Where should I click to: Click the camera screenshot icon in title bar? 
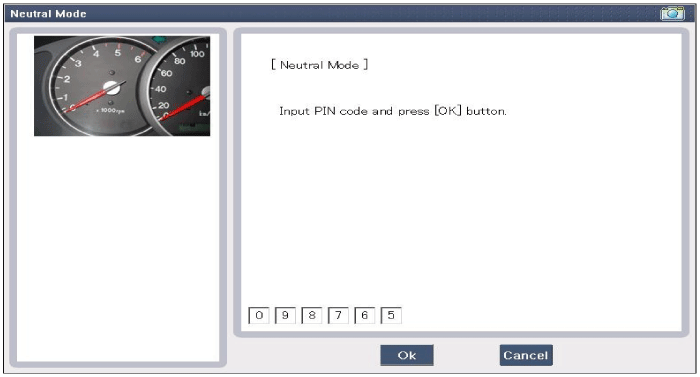click(x=672, y=13)
